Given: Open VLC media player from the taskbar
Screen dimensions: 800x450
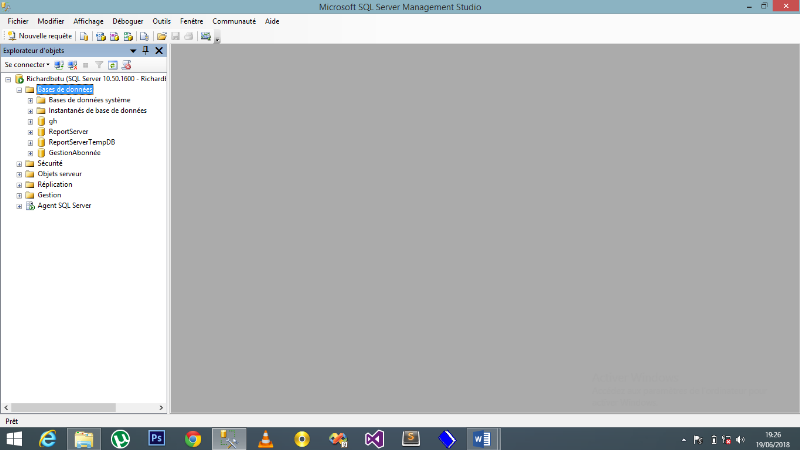Looking at the screenshot, I should click(x=266, y=439).
